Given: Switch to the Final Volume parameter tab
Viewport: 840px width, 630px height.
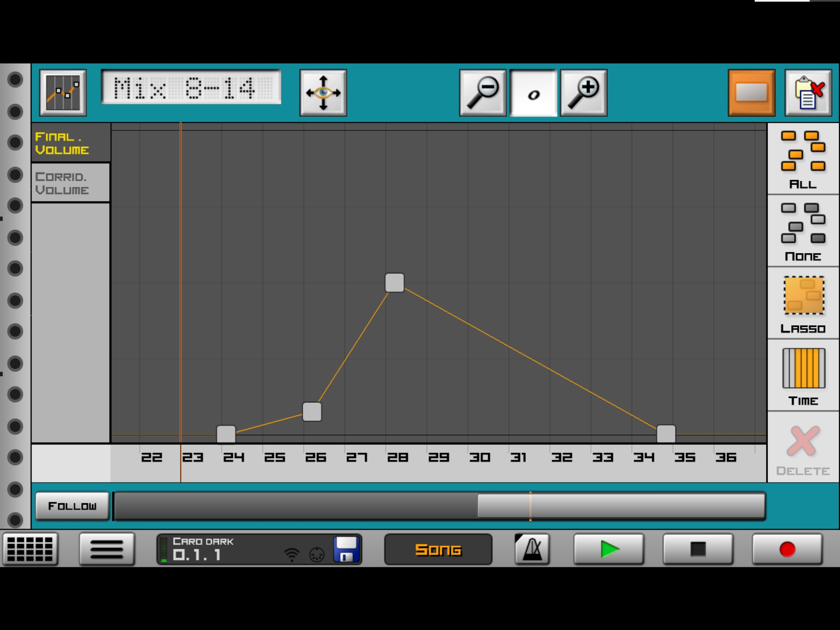Looking at the screenshot, I should point(71,143).
